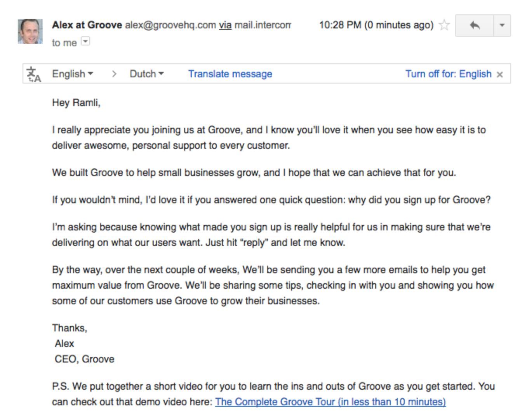Open the English source language dropdown
The image size is (527, 420).
(x=73, y=74)
